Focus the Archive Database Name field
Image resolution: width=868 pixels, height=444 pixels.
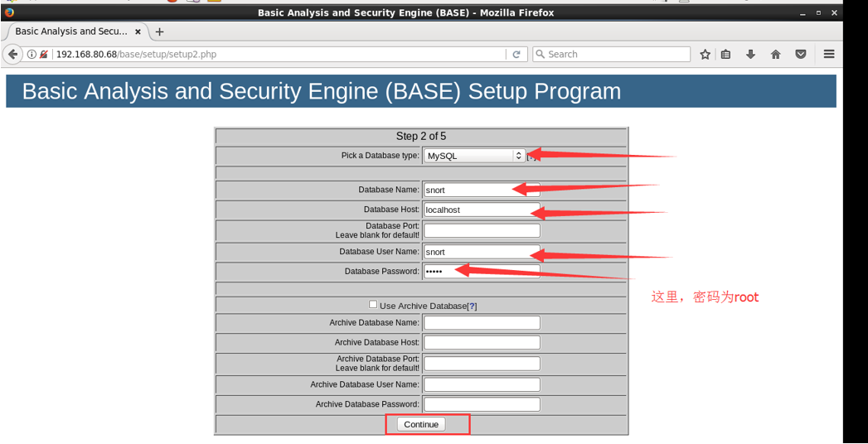(482, 322)
